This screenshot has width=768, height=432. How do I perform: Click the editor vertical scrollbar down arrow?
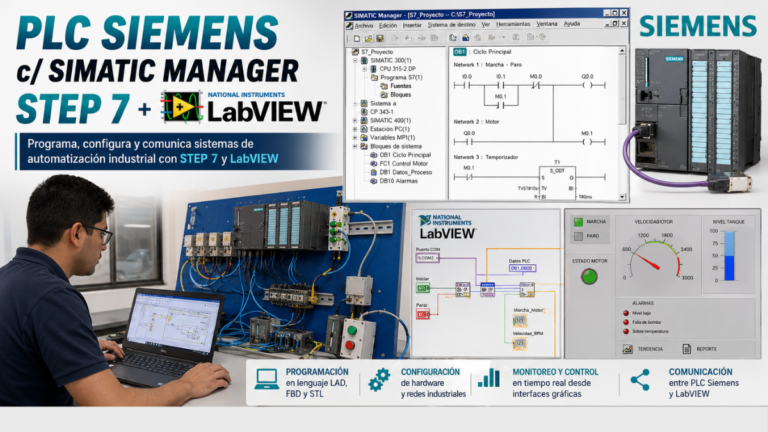pyautogui.click(x=622, y=196)
